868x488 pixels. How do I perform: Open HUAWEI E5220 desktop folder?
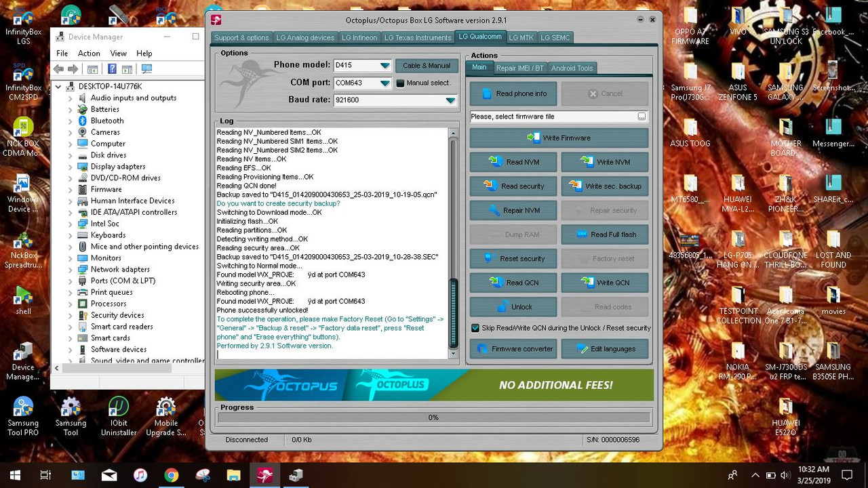click(785, 416)
